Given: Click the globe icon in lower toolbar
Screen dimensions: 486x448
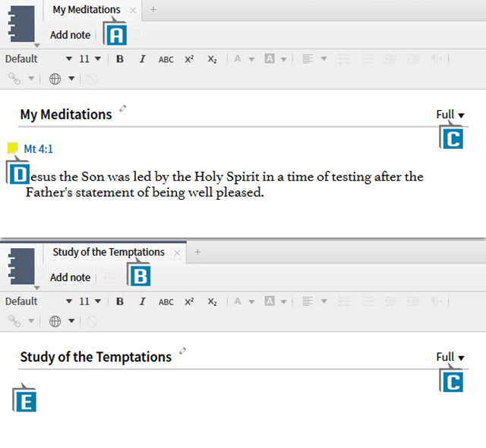Looking at the screenshot, I should 55,321.
